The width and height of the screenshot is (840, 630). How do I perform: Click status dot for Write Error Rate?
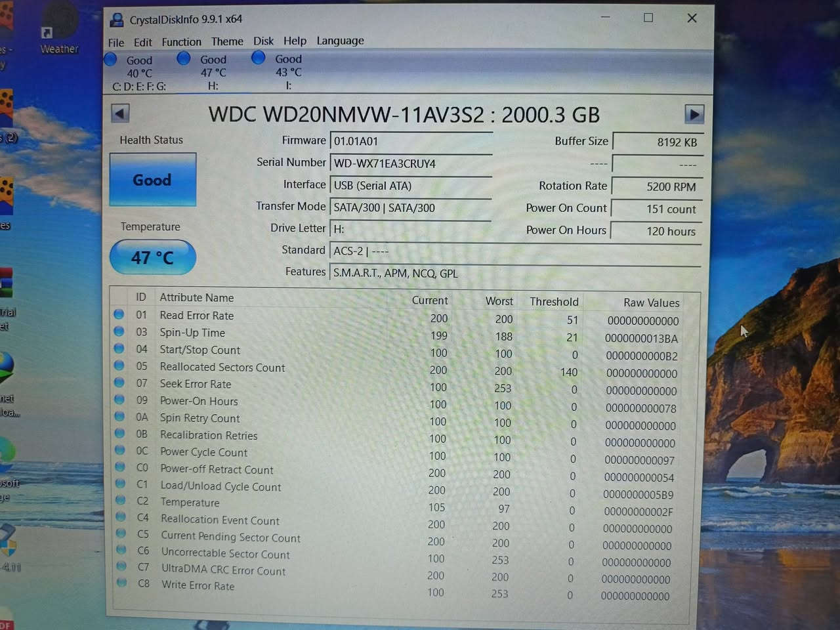pos(121,582)
